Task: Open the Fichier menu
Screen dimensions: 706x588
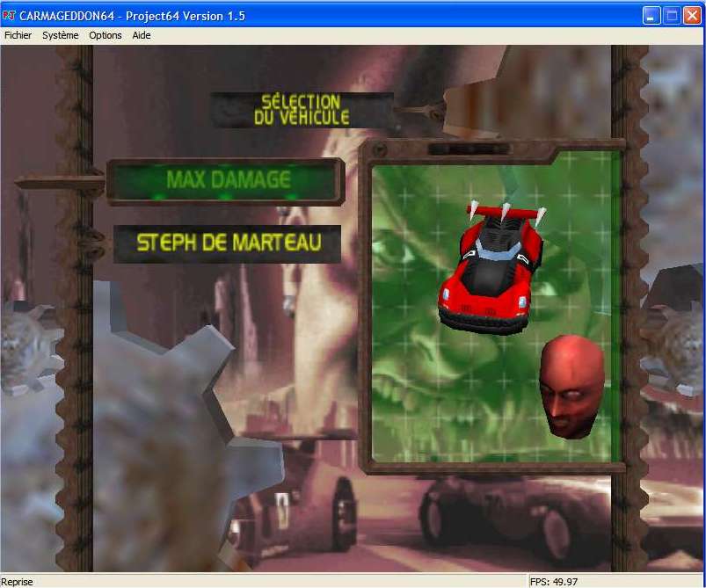Action: coord(18,35)
